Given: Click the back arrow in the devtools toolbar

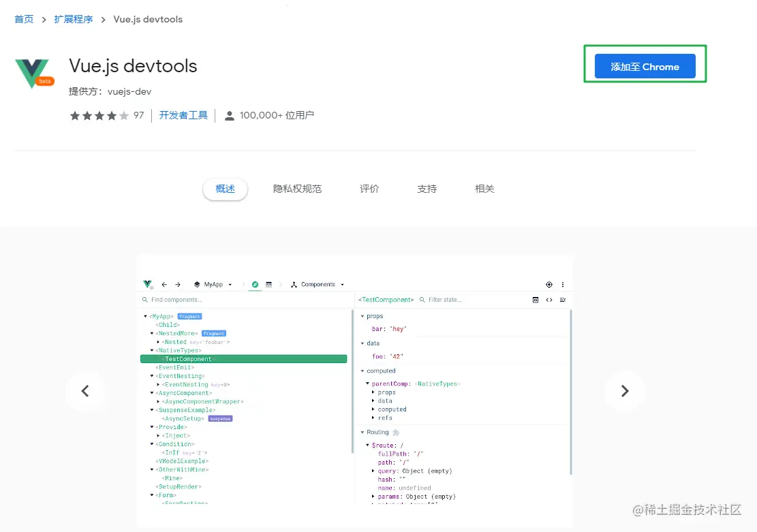Looking at the screenshot, I should (164, 285).
